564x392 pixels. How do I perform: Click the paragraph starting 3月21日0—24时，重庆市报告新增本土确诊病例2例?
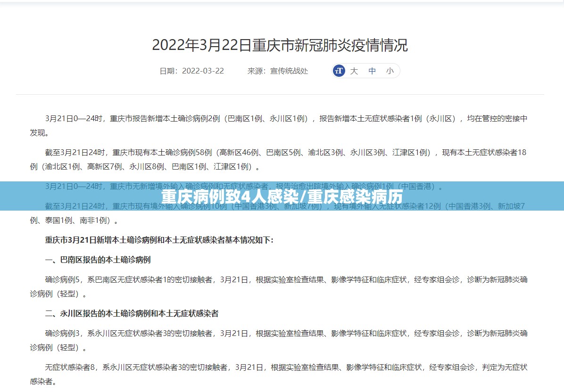tap(279, 125)
